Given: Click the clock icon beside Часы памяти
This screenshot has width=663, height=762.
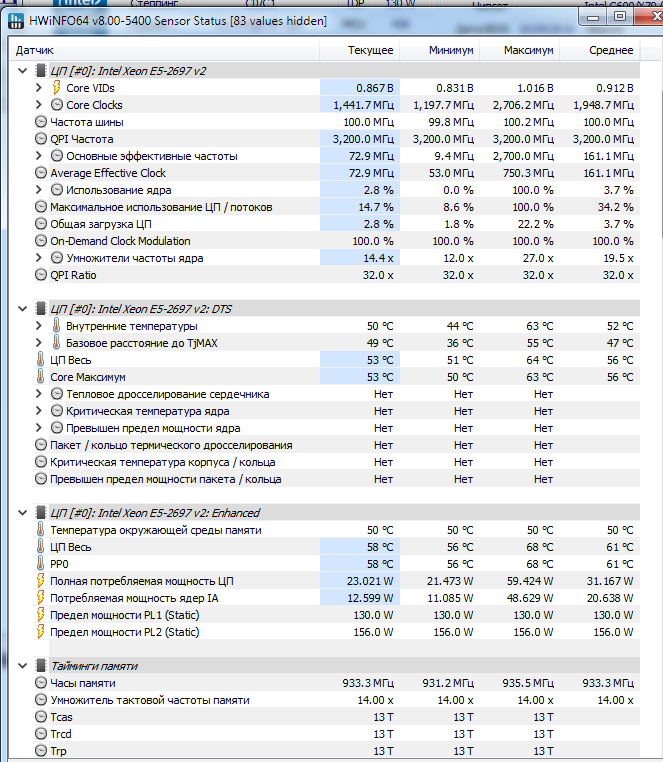Looking at the screenshot, I should (x=41, y=683).
